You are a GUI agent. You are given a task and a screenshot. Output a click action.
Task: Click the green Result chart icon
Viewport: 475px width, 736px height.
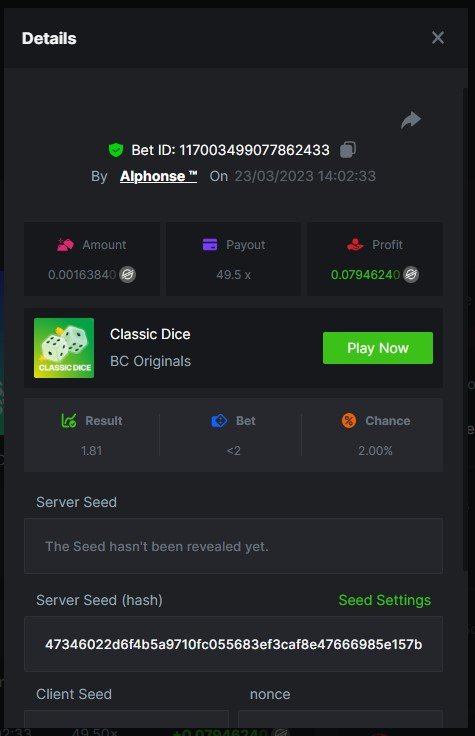[x=69, y=421]
